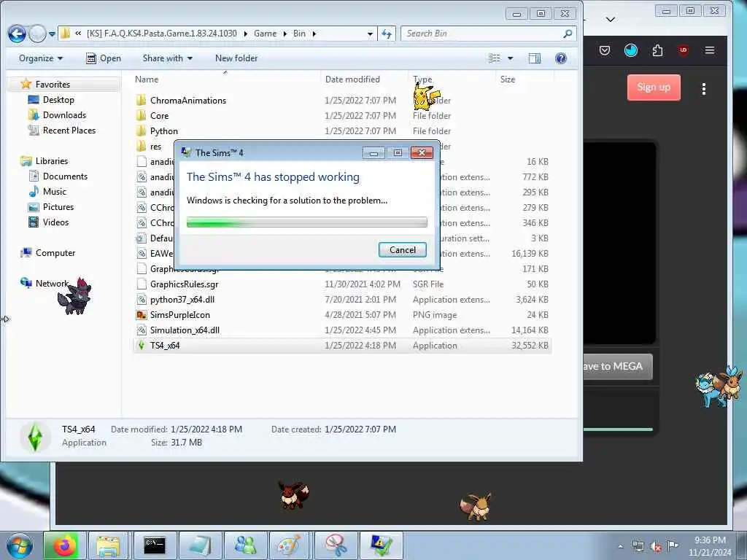Viewport: 747px width, 560px height.
Task: Click the blue circular icon in Firefox toolbar
Action: (x=631, y=50)
